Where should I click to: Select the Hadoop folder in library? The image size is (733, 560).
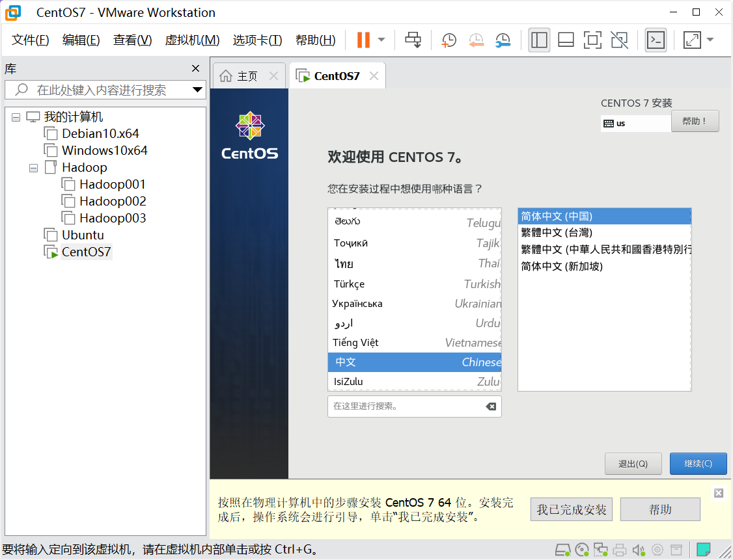(x=84, y=167)
